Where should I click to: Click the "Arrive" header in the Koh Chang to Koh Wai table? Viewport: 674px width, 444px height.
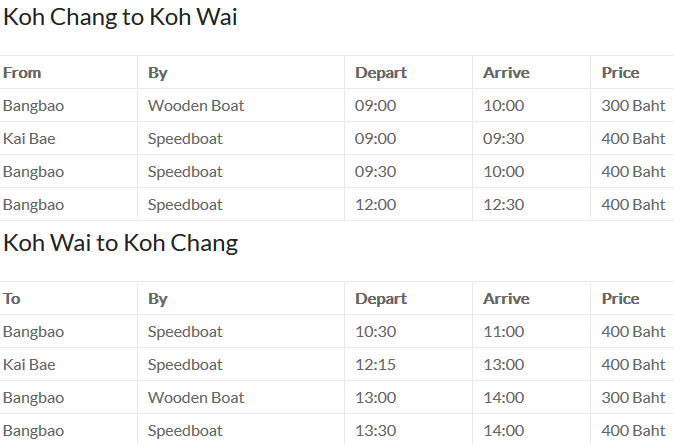point(506,72)
